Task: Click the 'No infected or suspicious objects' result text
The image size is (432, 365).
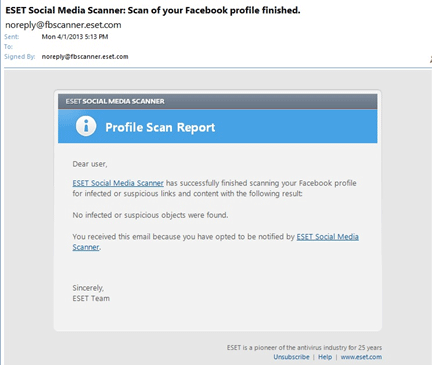Action: pos(150,215)
